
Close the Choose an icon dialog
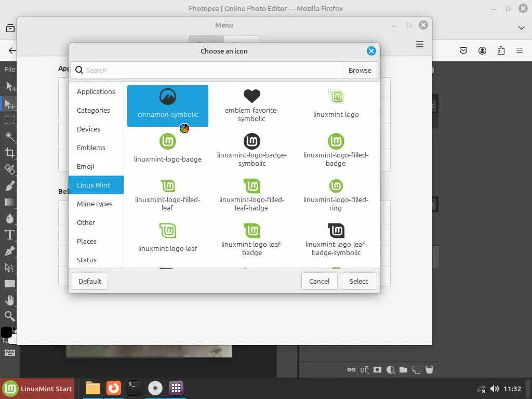coord(371,51)
